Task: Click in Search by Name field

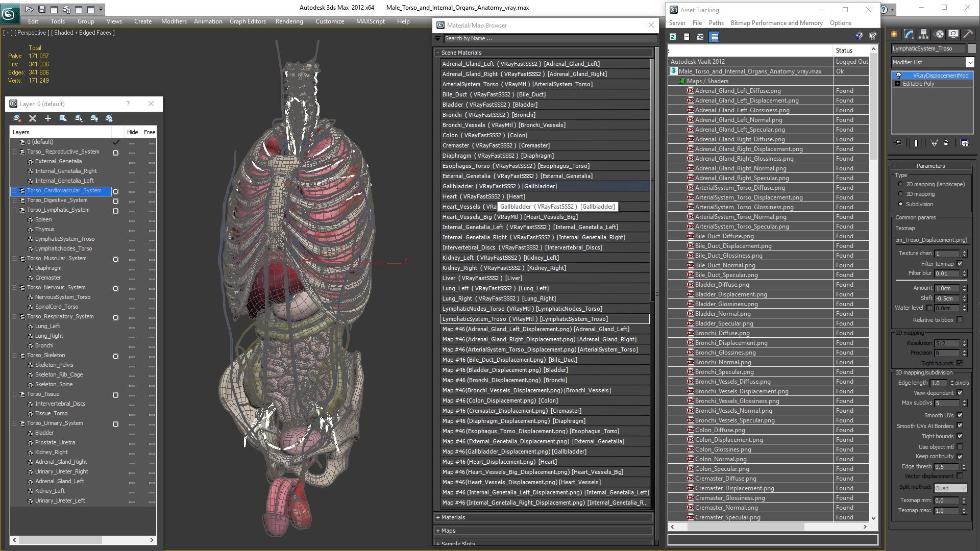Action: [549, 38]
